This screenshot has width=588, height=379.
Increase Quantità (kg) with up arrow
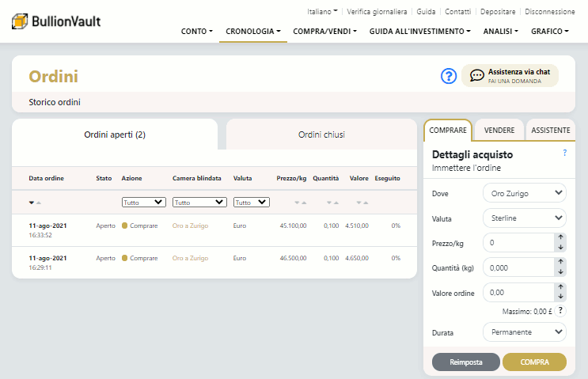pyautogui.click(x=560, y=262)
